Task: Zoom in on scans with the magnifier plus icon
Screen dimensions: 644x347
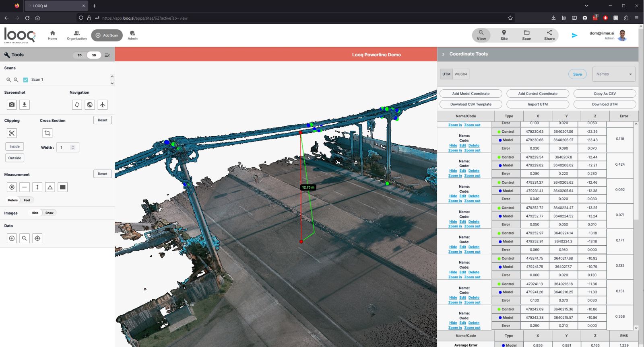Action: 8,80
